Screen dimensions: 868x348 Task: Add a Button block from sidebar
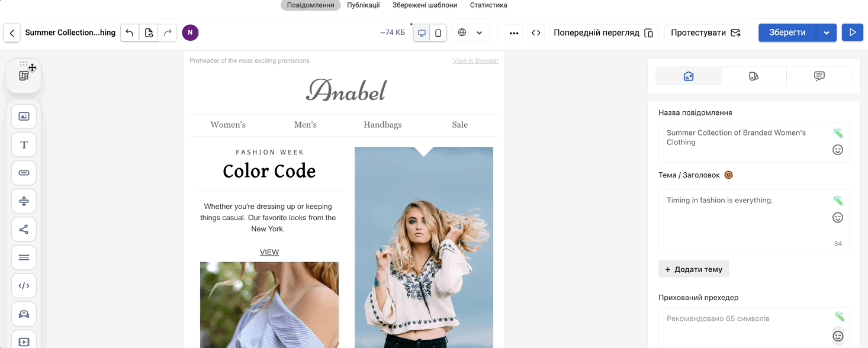[x=24, y=173]
